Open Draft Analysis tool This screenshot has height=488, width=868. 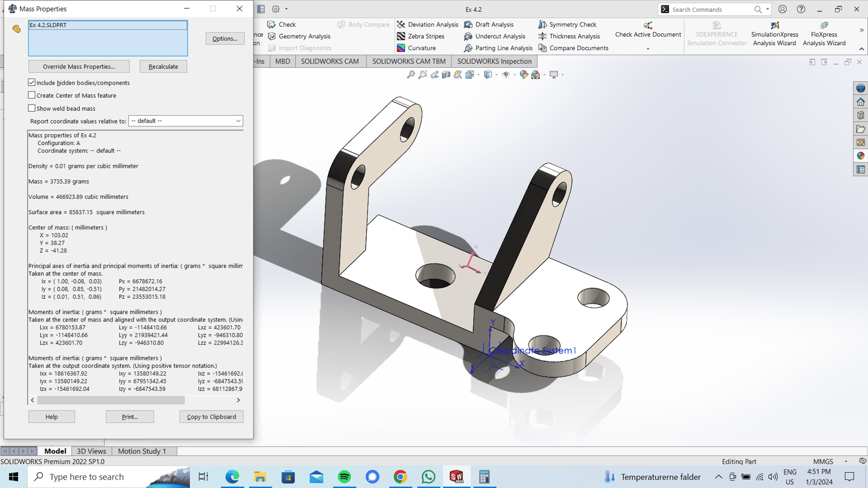(489, 24)
